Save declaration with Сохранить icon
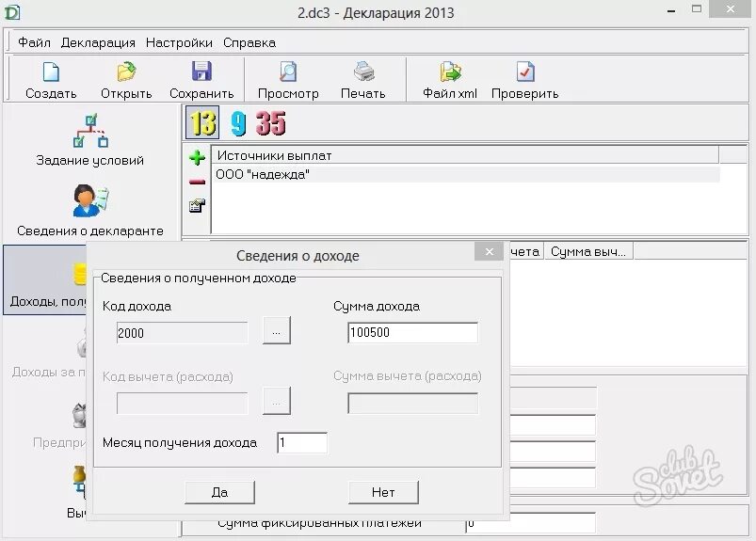Image resolution: width=756 pixels, height=541 pixels. [201, 72]
